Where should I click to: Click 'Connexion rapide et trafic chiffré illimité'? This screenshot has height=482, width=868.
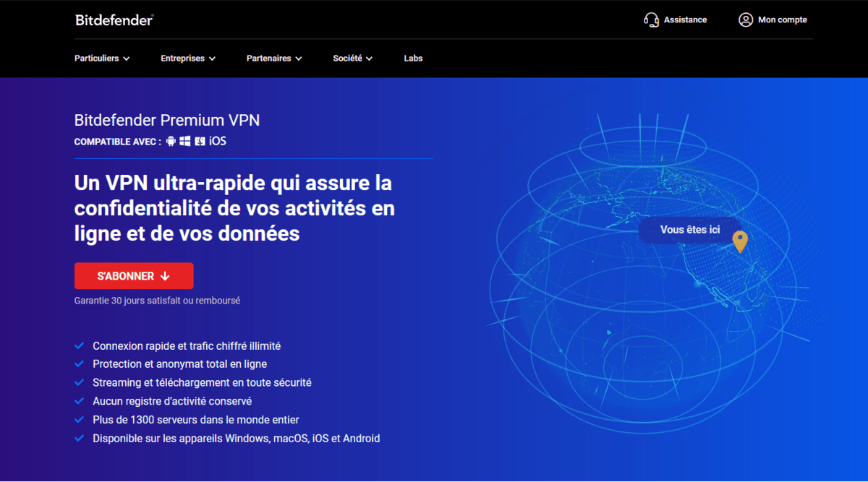click(x=187, y=346)
